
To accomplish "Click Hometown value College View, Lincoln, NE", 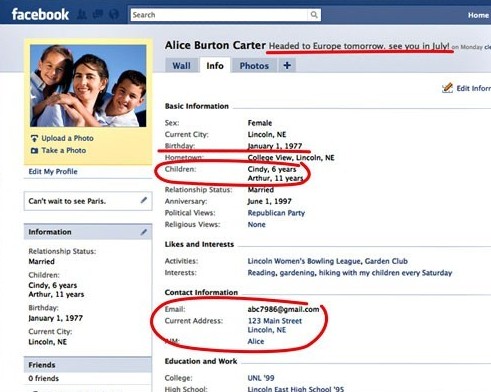I will pyautogui.click(x=291, y=158).
